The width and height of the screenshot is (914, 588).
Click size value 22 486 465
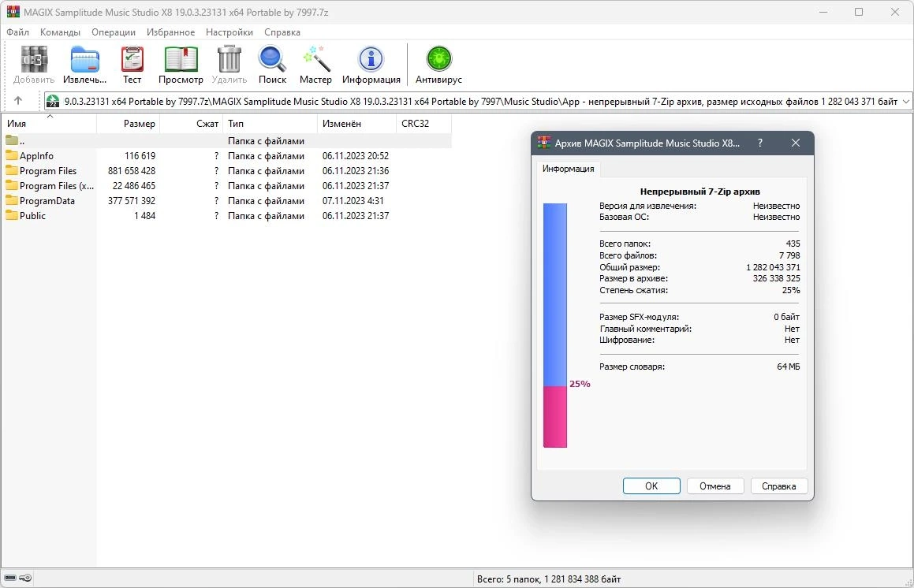click(x=134, y=186)
